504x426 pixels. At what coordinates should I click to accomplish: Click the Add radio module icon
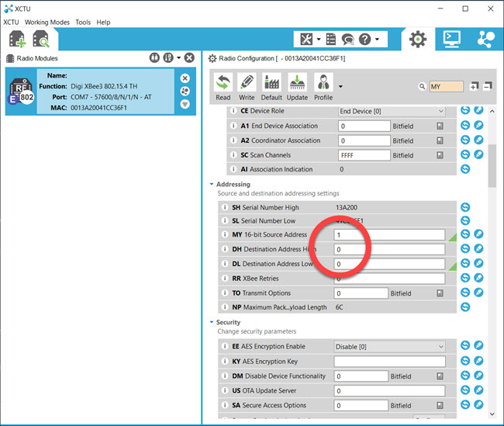pyautogui.click(x=17, y=39)
